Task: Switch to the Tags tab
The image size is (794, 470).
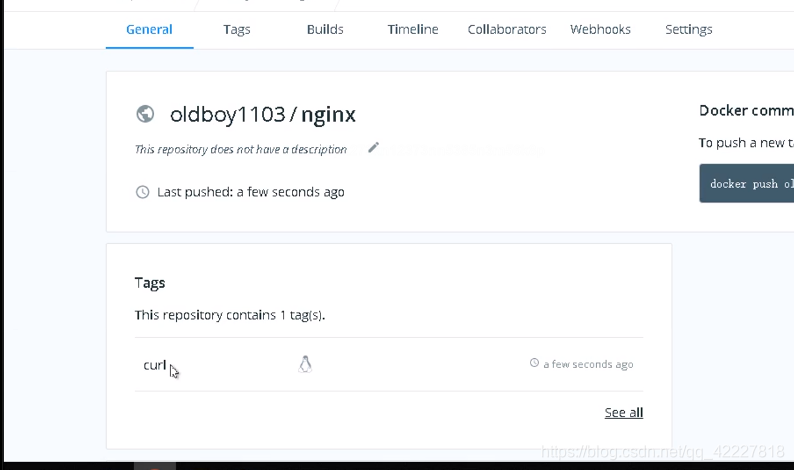Action: (x=237, y=29)
